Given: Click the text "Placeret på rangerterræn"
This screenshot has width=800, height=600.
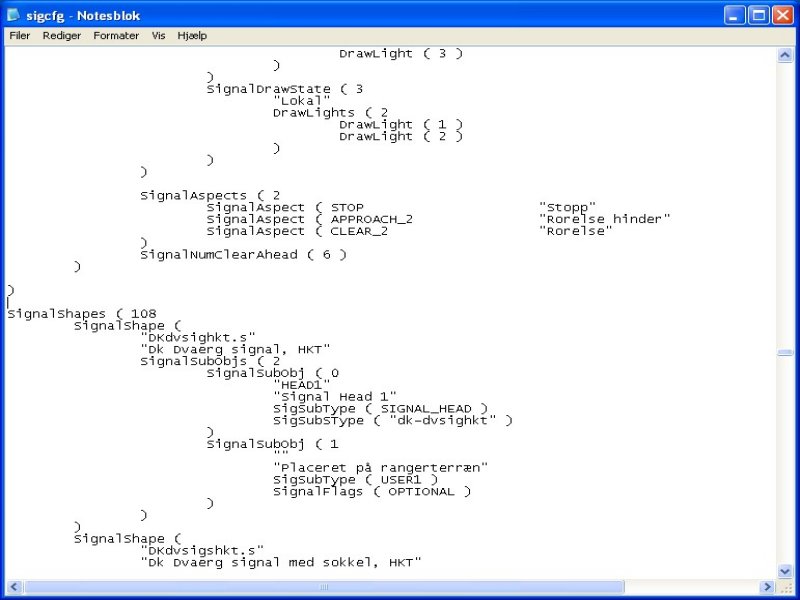Looking at the screenshot, I should point(381,467).
